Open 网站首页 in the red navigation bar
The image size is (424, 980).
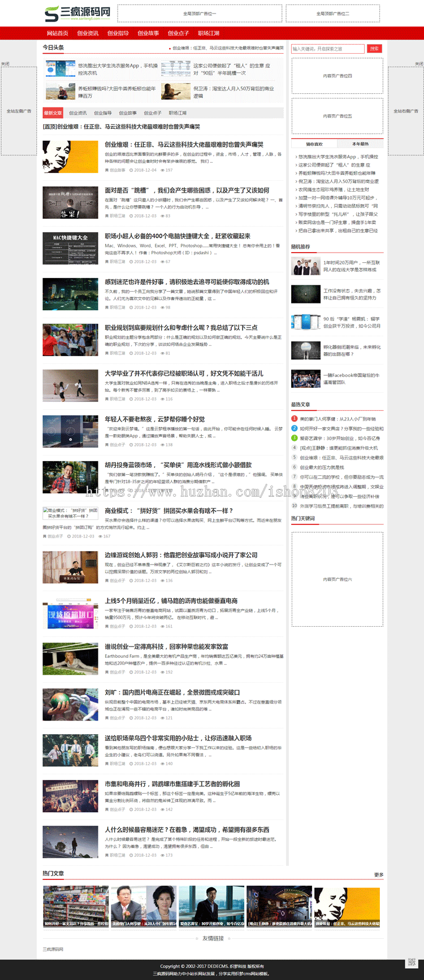(x=57, y=33)
